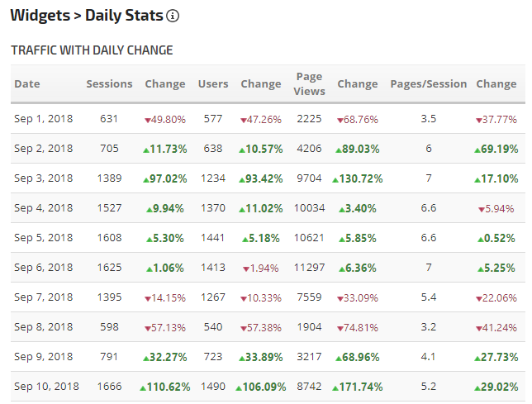Select the Pages/Session column header
The image size is (532, 404).
click(x=428, y=83)
